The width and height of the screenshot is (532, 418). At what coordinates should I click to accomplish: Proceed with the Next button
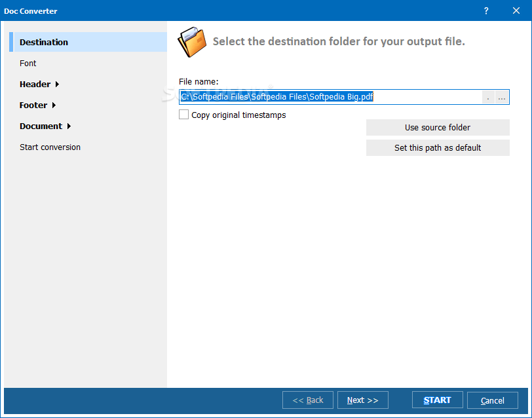click(363, 400)
